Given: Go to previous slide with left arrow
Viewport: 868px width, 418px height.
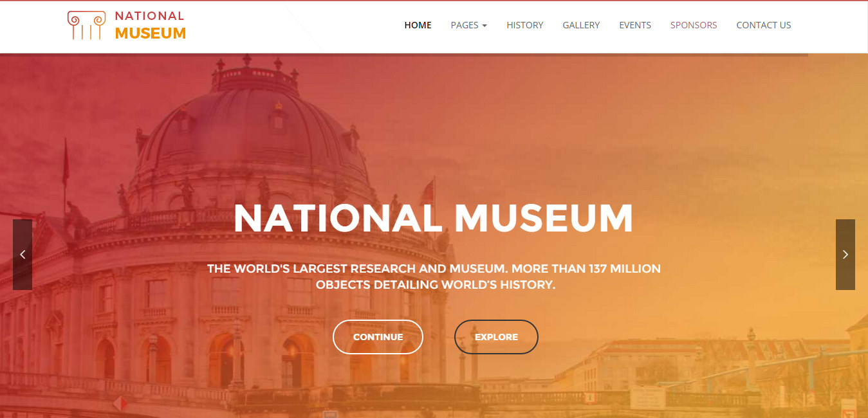Looking at the screenshot, I should [23, 255].
